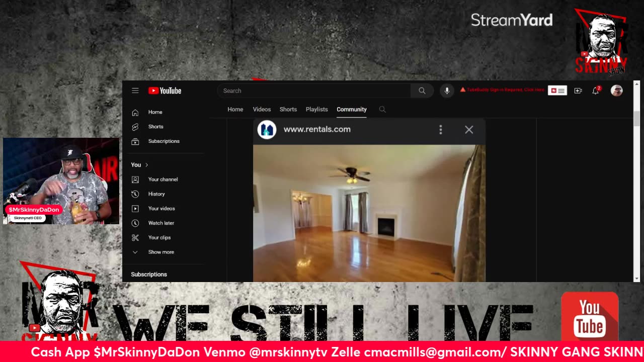This screenshot has width=644, height=362.
Task: Open TubeBuddy menu icon
Action: (557, 90)
